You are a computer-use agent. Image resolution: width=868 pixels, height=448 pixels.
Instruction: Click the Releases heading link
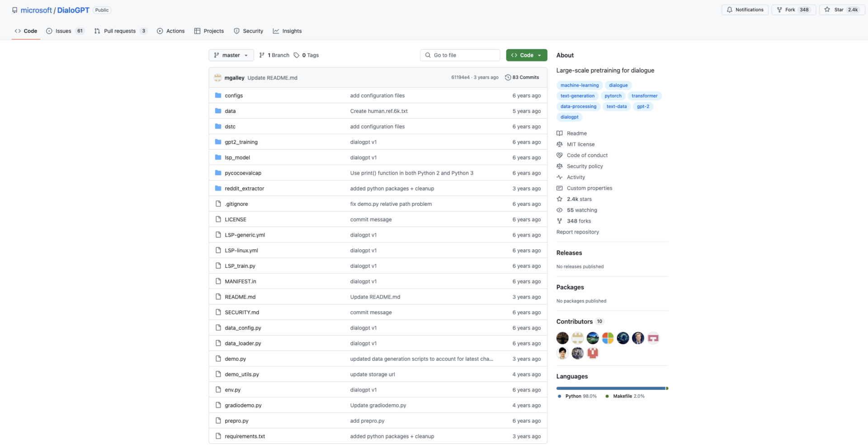click(x=569, y=253)
